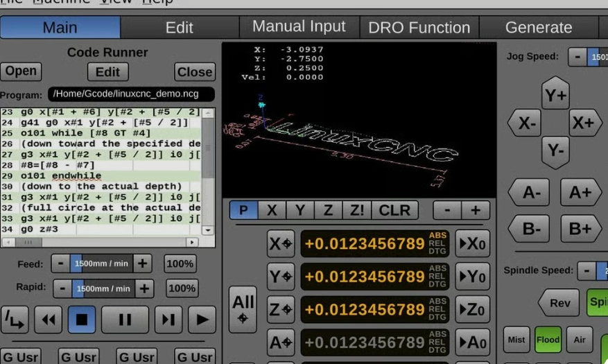Open the View menu
The width and height of the screenshot is (608, 364).
click(116, 2)
